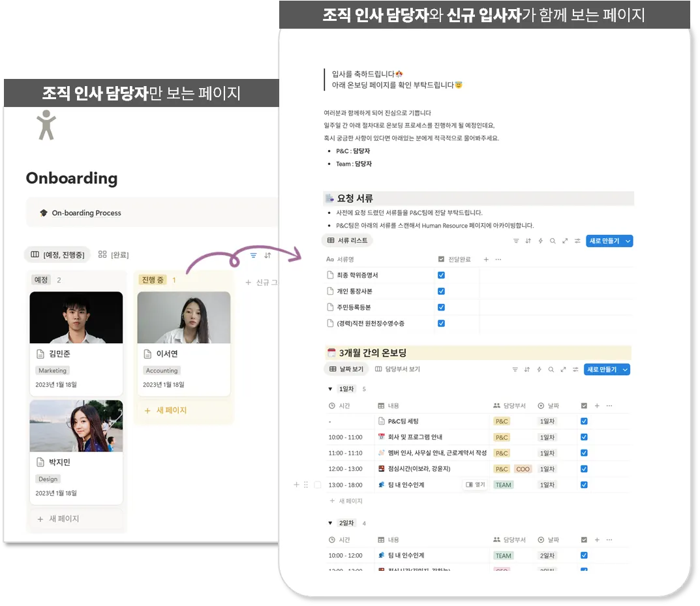Click the Onboarding page person icon
Screen dimensions: 700x606
point(46,125)
